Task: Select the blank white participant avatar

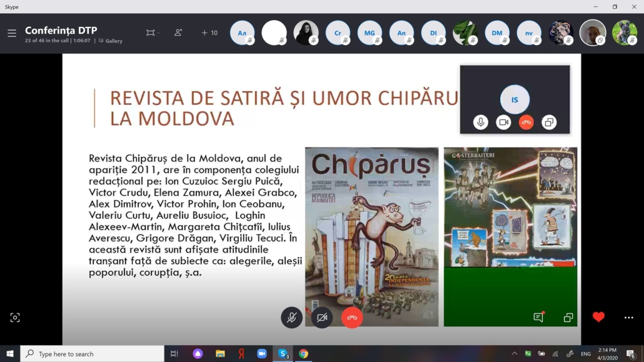Action: click(274, 33)
